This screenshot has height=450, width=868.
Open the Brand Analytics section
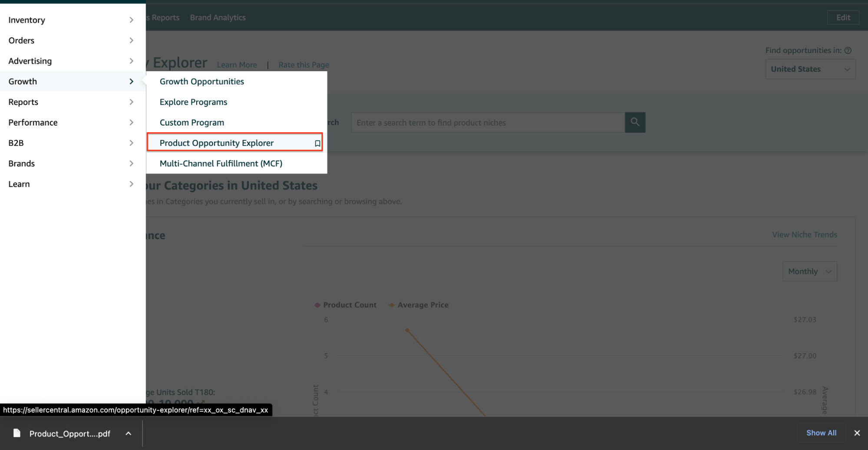tap(218, 17)
